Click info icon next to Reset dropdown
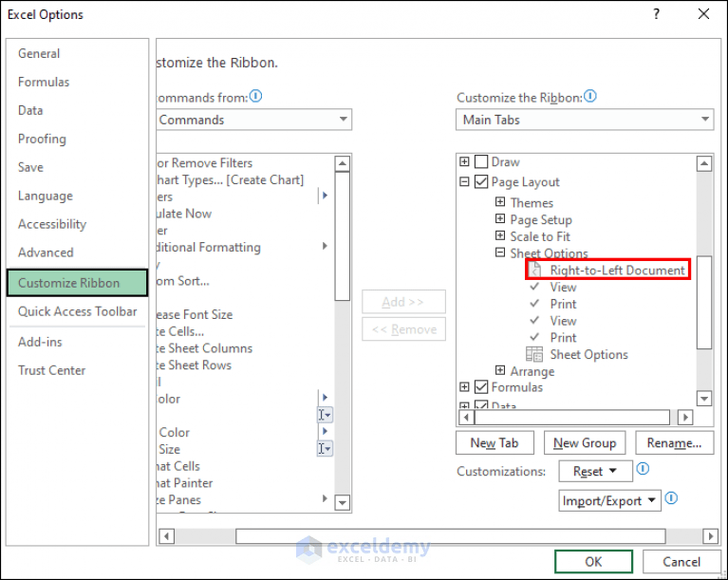The image size is (728, 580). [x=643, y=469]
